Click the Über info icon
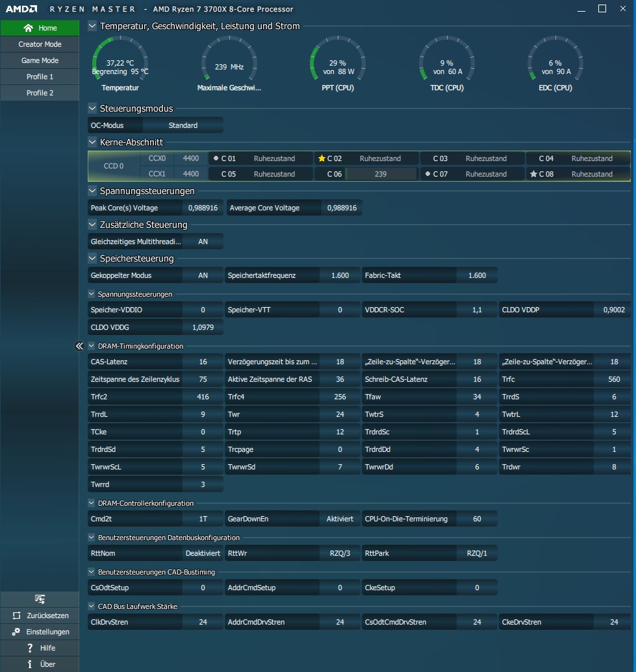The height and width of the screenshot is (672, 636). click(x=30, y=664)
